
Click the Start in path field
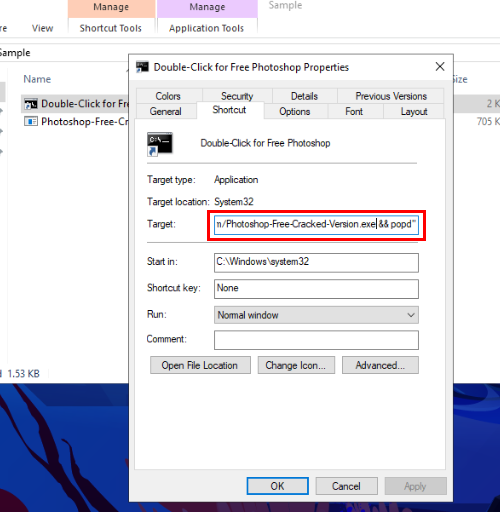click(x=316, y=263)
